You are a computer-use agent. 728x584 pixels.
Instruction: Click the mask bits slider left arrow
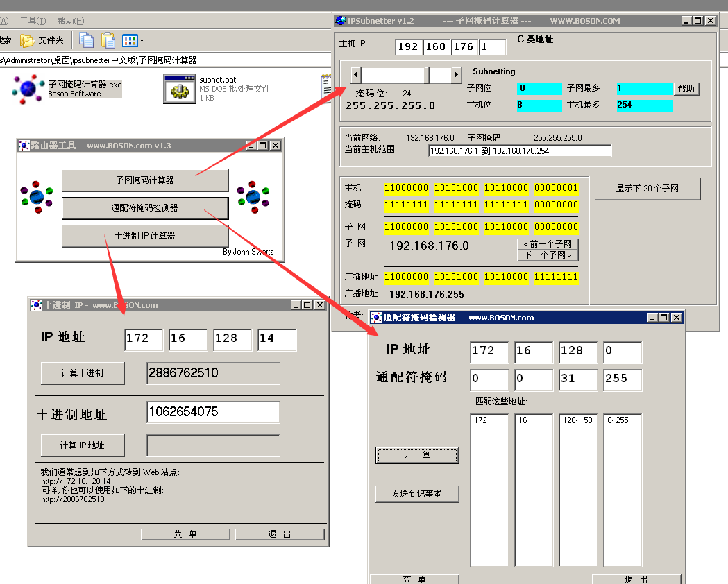point(355,75)
